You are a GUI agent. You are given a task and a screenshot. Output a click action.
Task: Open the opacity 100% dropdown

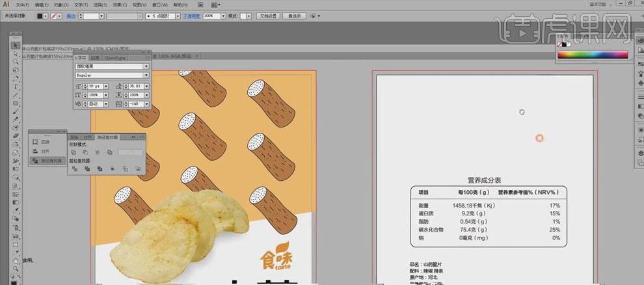pos(223,16)
